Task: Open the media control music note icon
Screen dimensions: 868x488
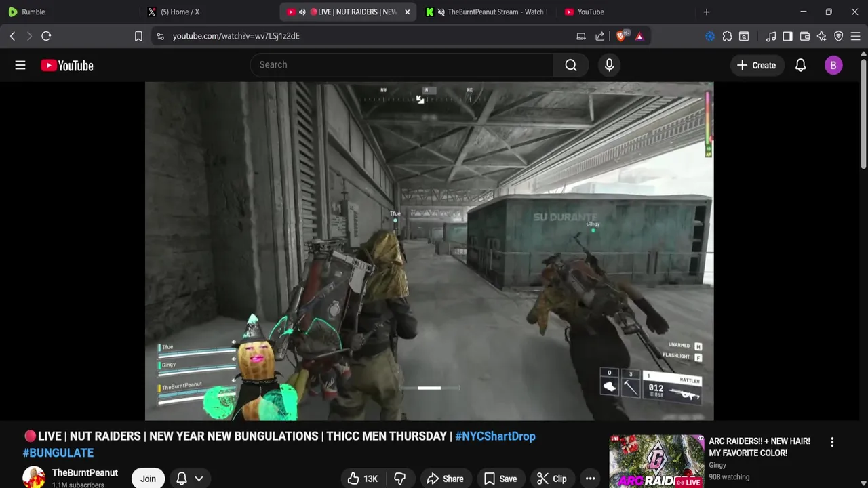Action: coord(771,36)
